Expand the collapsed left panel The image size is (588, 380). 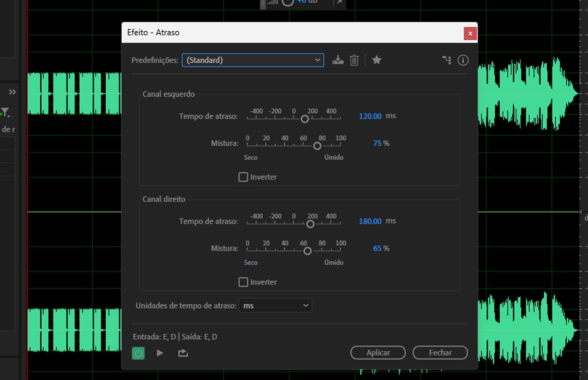click(x=11, y=91)
